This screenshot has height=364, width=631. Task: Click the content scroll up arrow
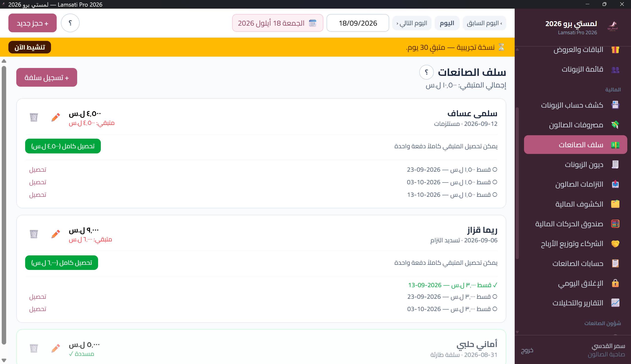(x=4, y=61)
